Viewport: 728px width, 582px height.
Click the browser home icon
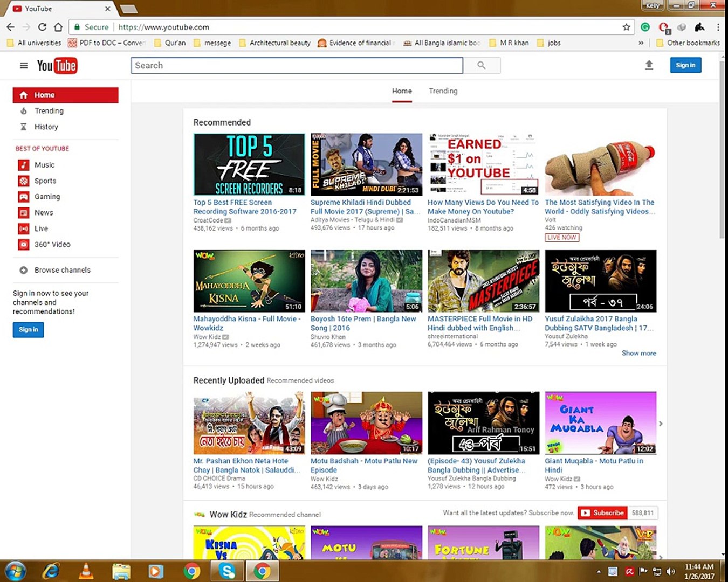(x=58, y=27)
